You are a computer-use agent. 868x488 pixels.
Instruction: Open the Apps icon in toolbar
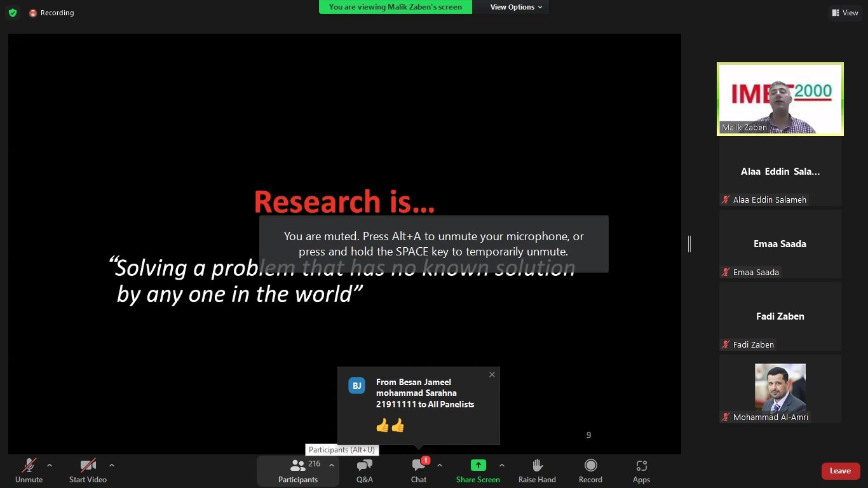tap(641, 466)
